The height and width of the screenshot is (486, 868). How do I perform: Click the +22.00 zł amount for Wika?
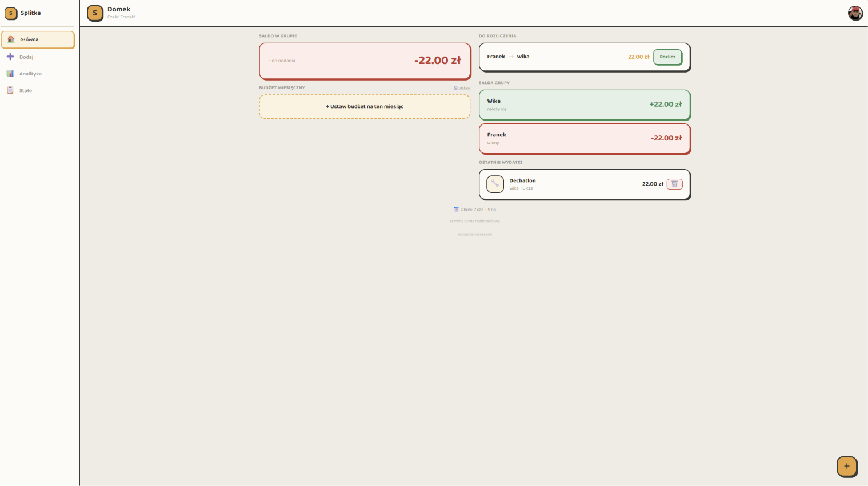[x=666, y=105]
